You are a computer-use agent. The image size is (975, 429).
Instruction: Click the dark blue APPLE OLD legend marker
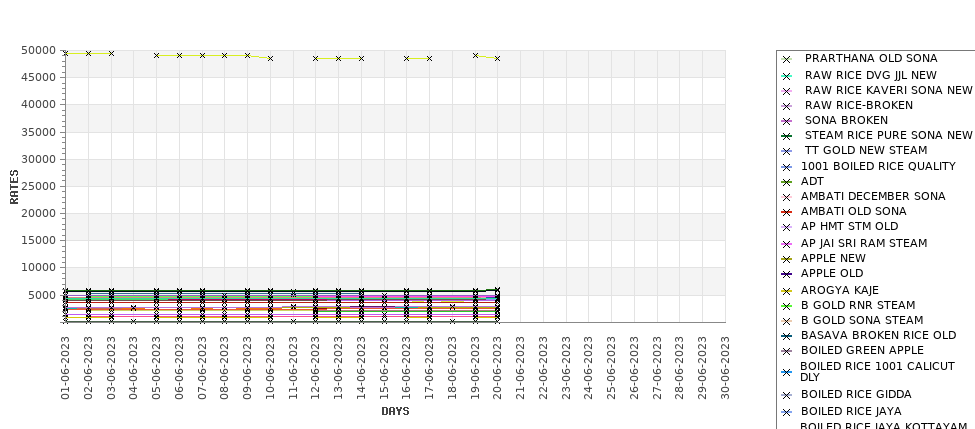(787, 274)
